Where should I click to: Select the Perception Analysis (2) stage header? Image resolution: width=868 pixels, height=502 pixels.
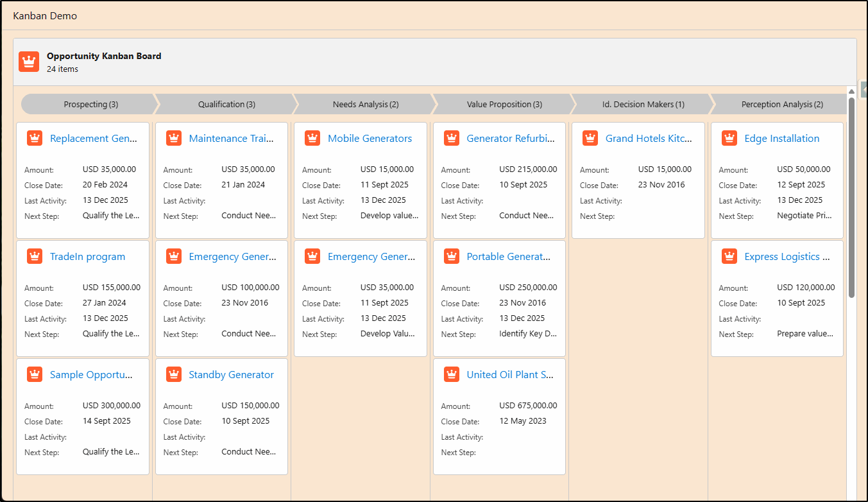point(781,104)
